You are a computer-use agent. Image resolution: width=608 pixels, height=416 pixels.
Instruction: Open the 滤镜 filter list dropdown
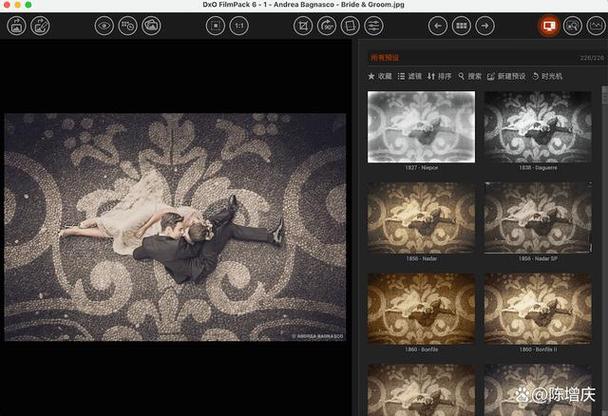[410, 76]
